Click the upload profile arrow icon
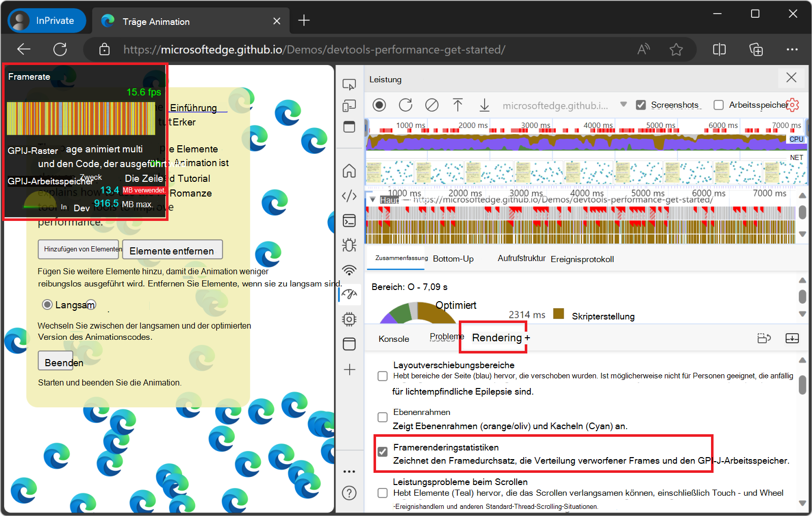This screenshot has width=812, height=516. [458, 105]
